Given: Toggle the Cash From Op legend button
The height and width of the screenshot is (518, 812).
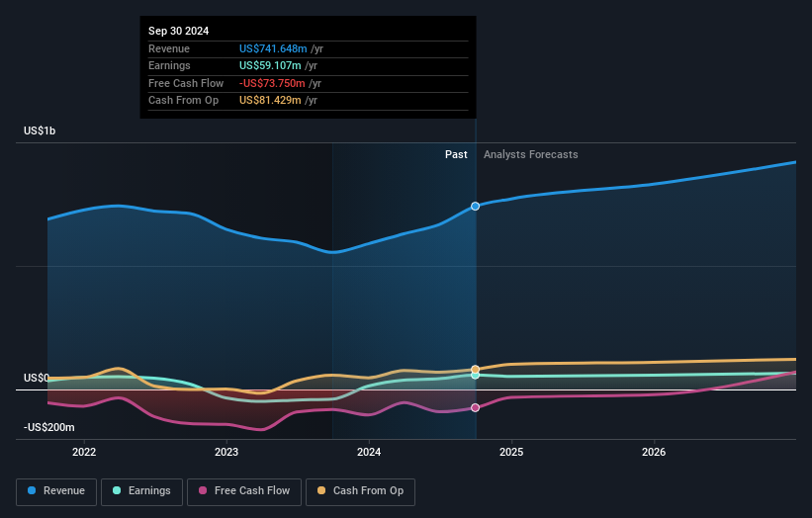Looking at the screenshot, I should click(360, 491).
